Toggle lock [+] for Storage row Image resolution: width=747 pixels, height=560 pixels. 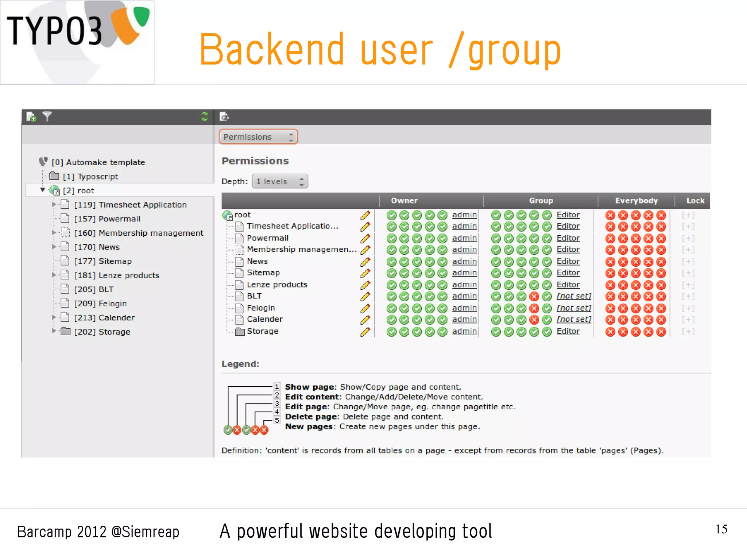[688, 332]
